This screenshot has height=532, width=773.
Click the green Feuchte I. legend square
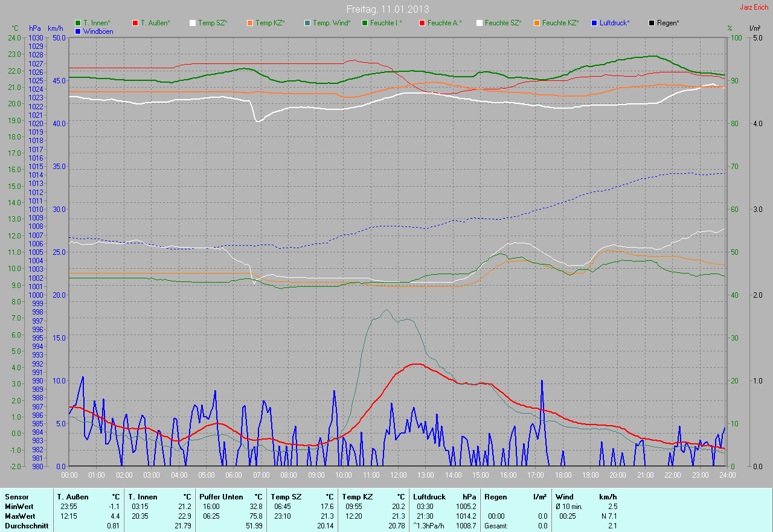[365, 23]
